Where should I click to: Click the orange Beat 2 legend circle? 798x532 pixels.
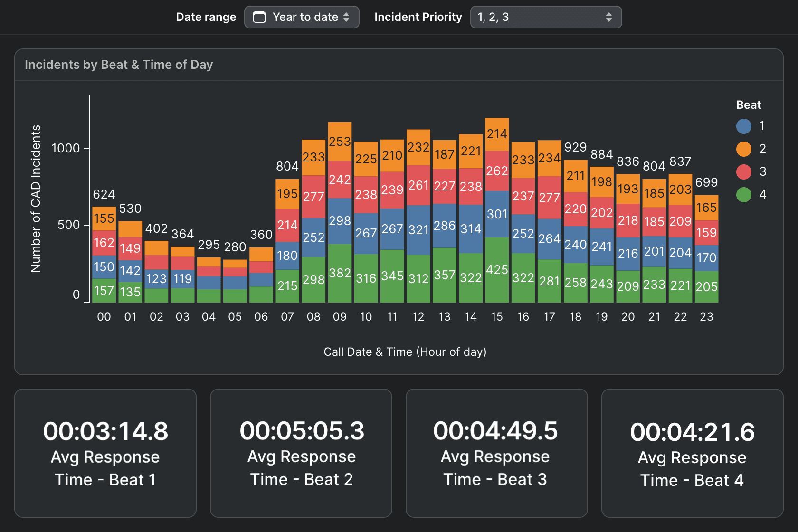(x=743, y=149)
